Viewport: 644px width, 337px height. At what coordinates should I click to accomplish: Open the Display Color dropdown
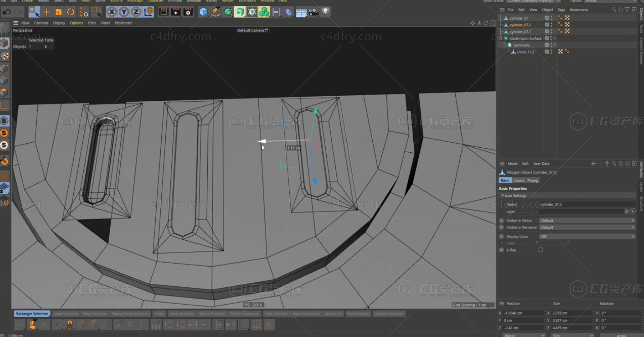(587, 236)
